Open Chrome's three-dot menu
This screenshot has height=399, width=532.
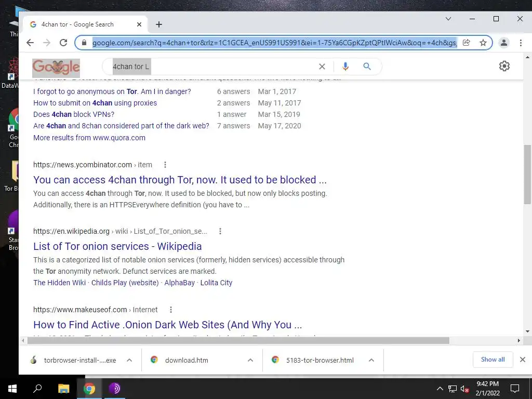521,43
